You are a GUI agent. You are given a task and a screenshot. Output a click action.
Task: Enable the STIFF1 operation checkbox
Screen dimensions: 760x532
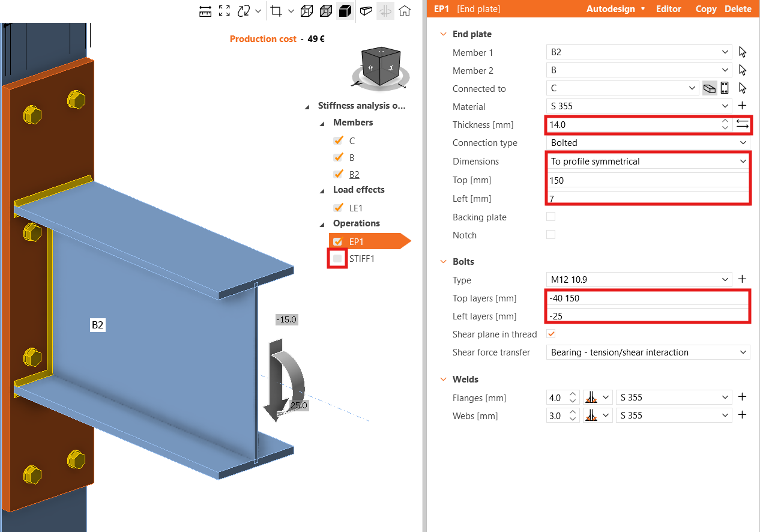[338, 258]
